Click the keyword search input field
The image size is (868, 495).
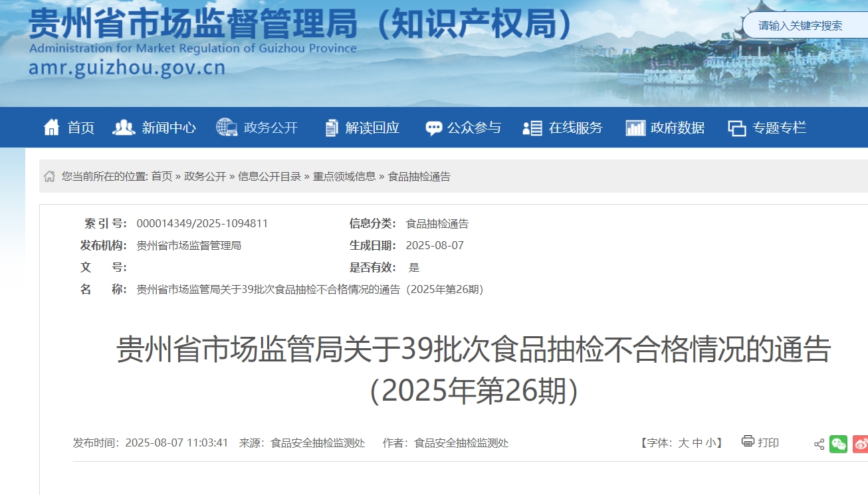(x=804, y=26)
